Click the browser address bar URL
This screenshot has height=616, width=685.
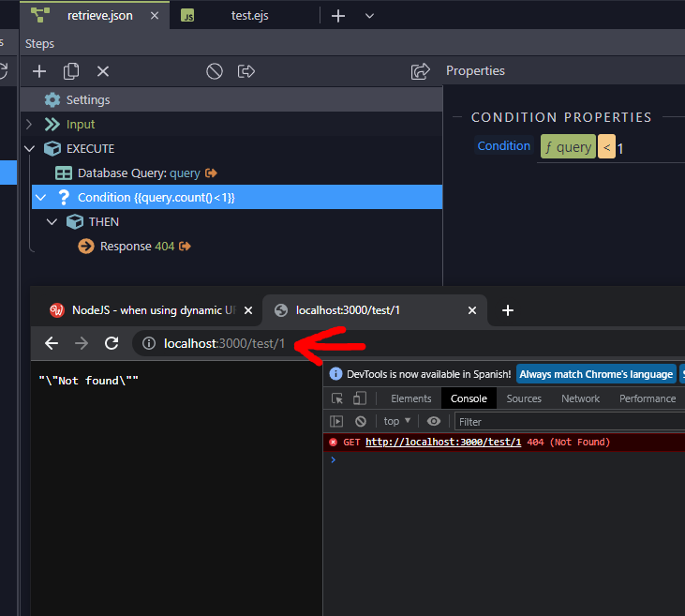[x=224, y=344]
